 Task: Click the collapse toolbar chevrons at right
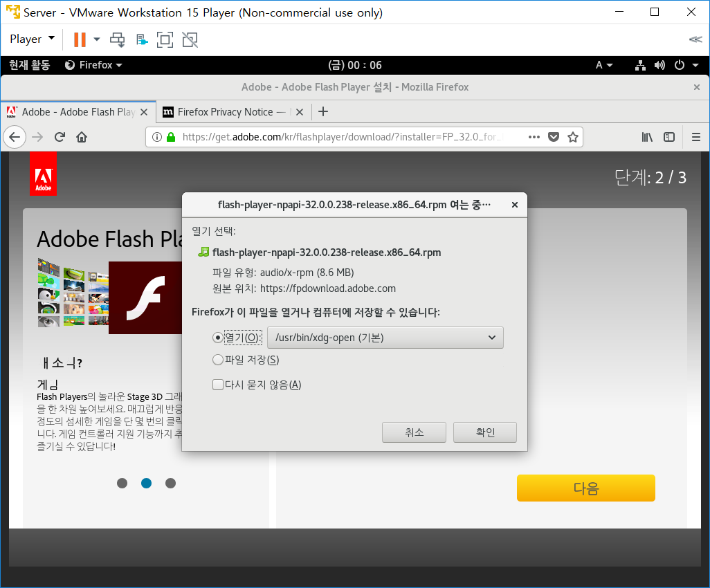(x=695, y=39)
